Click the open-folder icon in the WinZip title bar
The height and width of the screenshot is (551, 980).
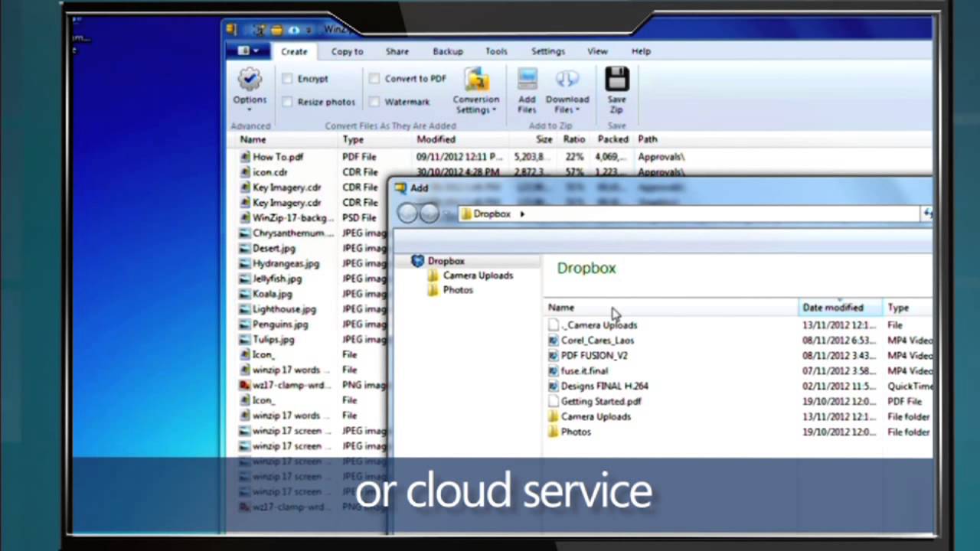(x=276, y=30)
